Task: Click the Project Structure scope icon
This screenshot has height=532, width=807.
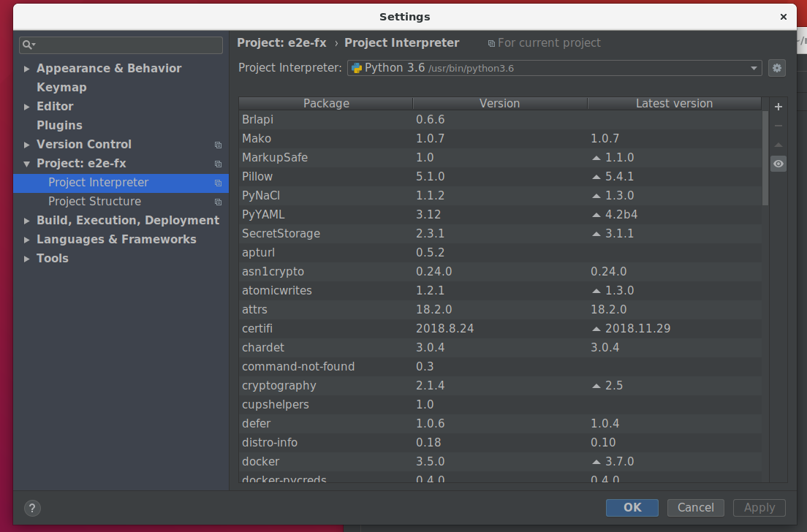Action: (x=219, y=202)
